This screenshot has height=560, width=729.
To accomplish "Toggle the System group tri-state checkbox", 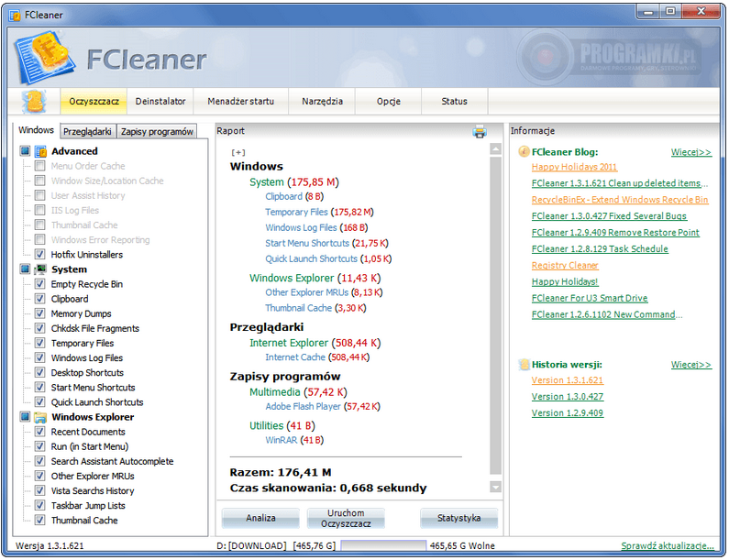I will click(25, 269).
